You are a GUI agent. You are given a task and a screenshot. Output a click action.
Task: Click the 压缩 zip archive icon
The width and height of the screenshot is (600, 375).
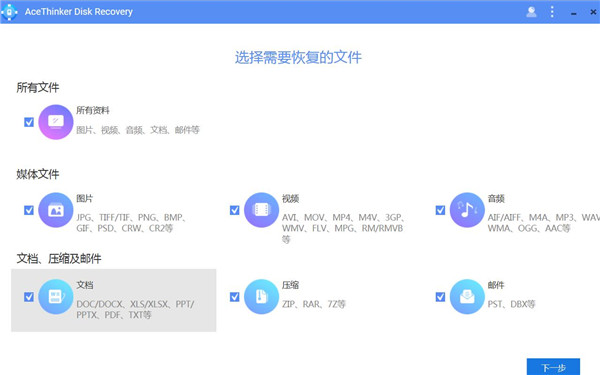pos(261,297)
